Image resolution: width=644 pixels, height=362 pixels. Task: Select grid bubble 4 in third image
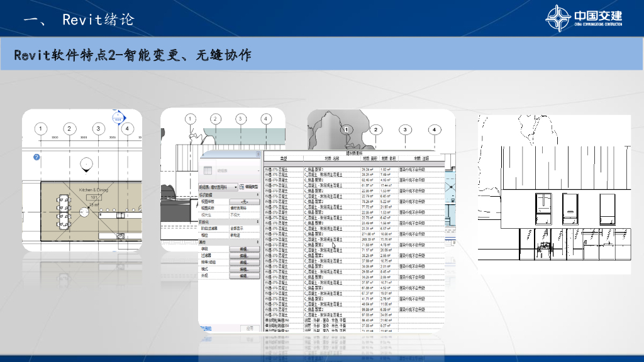[435, 129]
